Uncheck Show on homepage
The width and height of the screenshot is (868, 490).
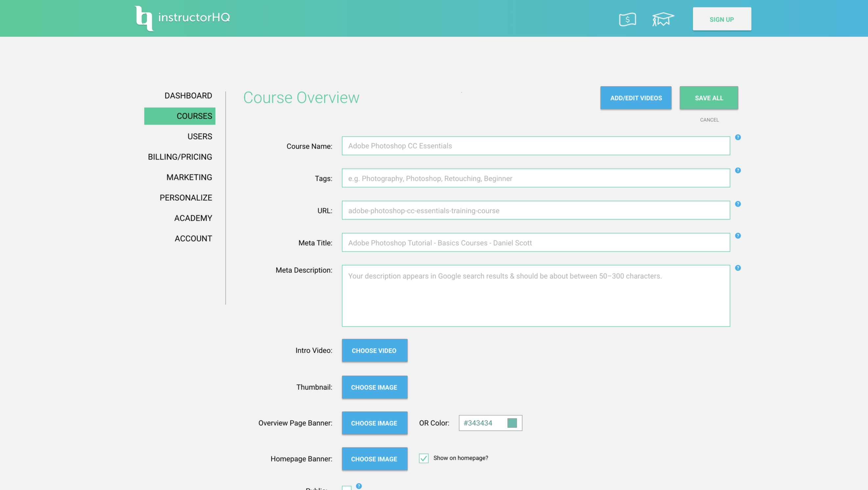coord(423,458)
